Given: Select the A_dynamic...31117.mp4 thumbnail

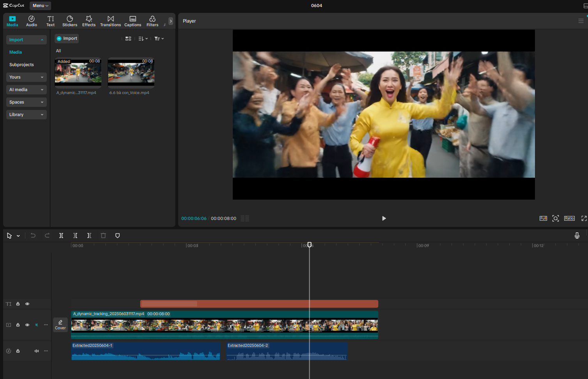Looking at the screenshot, I should tap(78, 72).
